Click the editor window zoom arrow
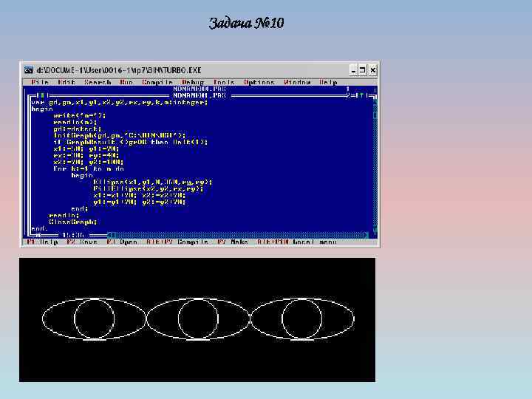 [x=361, y=95]
